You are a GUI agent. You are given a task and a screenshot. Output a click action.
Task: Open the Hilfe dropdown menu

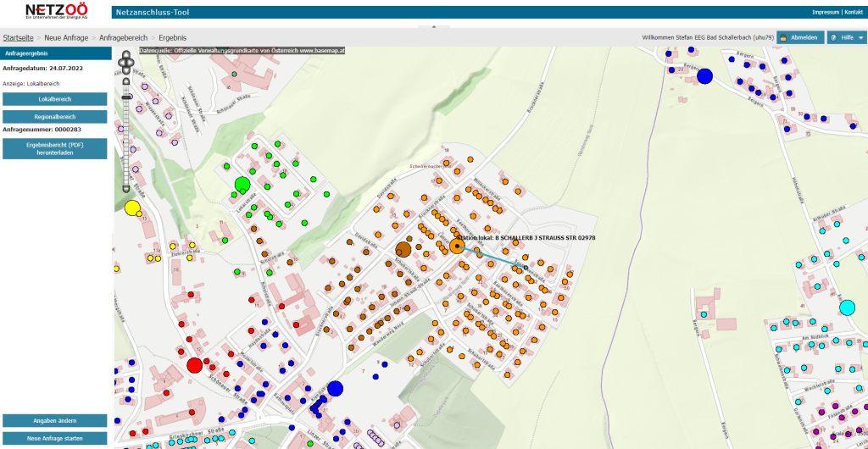847,38
